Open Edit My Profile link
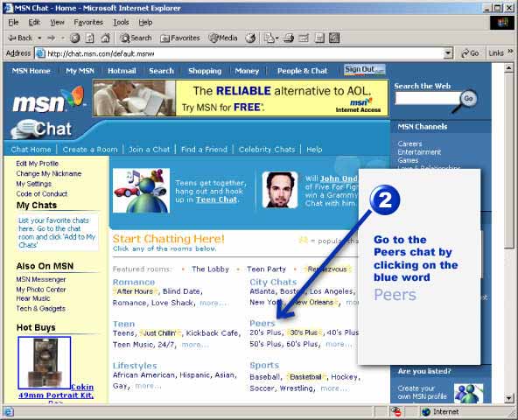 [x=37, y=164]
